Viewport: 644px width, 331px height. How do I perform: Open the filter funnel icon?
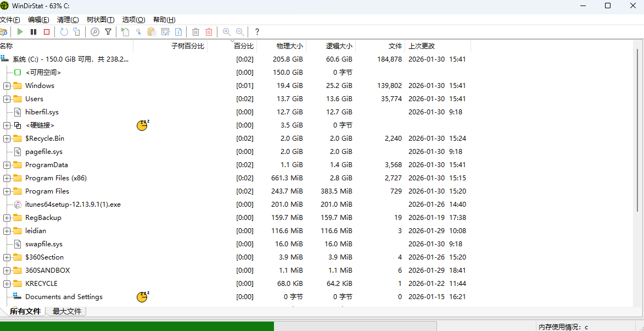click(x=108, y=32)
